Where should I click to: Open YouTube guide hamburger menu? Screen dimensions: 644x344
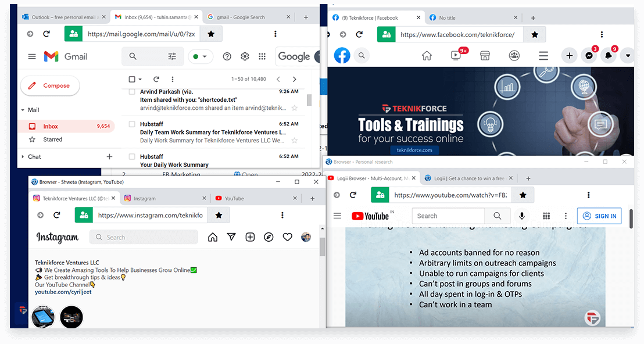click(337, 216)
